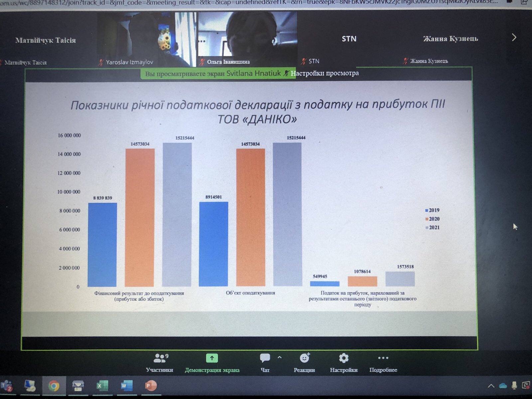Click muted mic icon beside small Жанна Кузнець label
The image size is (532, 399).
pos(405,61)
